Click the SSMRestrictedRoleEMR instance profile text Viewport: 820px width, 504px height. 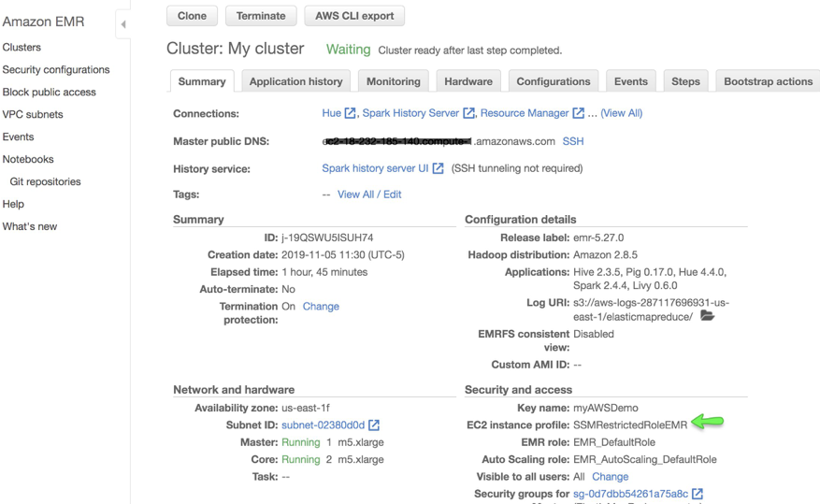[630, 425]
